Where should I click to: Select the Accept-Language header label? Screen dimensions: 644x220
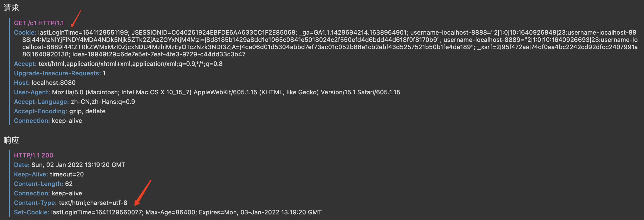pos(41,102)
